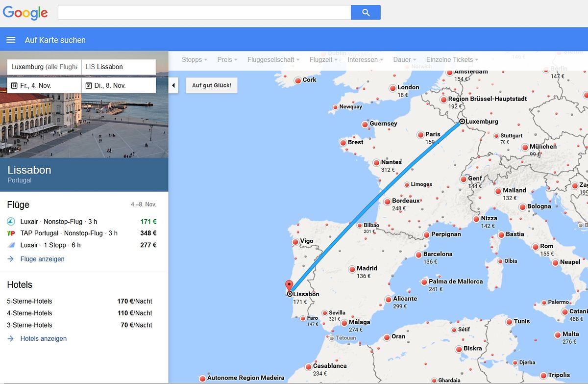Open the Flüge anzeigen link

(x=42, y=259)
